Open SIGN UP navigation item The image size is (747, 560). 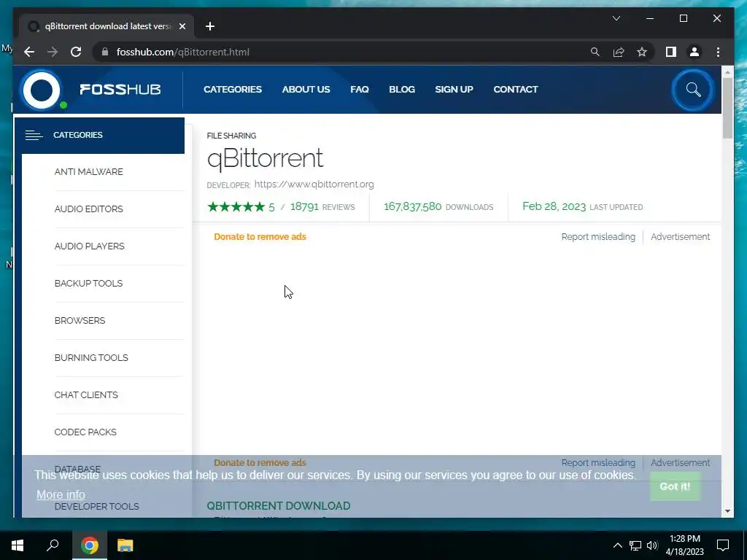point(454,90)
